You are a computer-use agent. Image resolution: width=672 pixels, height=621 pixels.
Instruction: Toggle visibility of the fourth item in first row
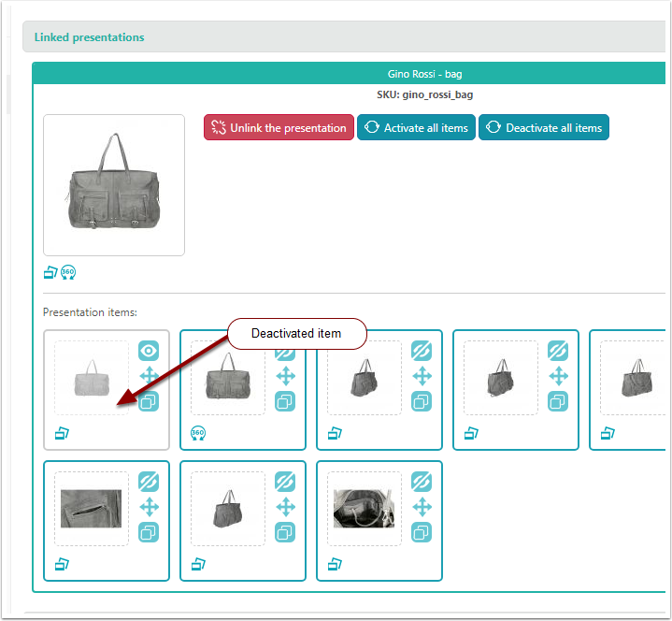(558, 351)
